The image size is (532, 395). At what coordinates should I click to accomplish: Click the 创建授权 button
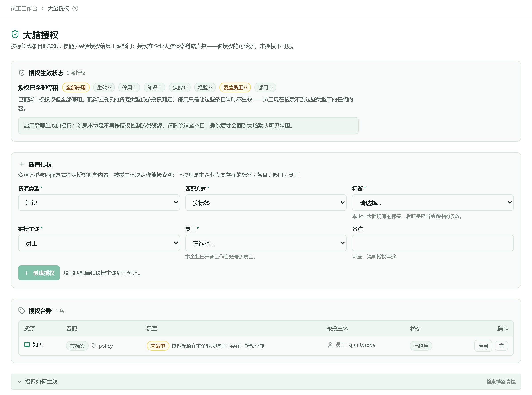pos(39,273)
